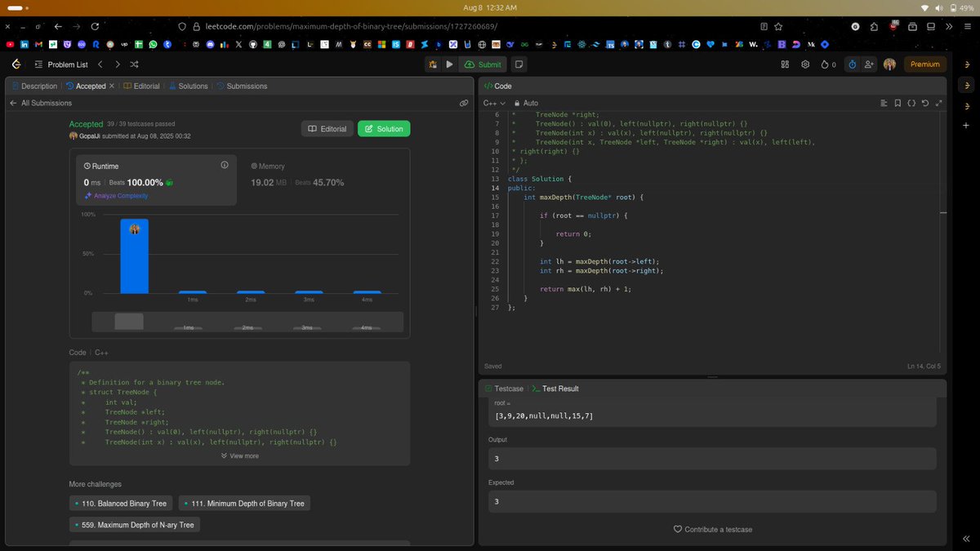Open 111. Minimum Depth of Binary Tree
Image resolution: width=980 pixels, height=551 pixels.
(244, 504)
